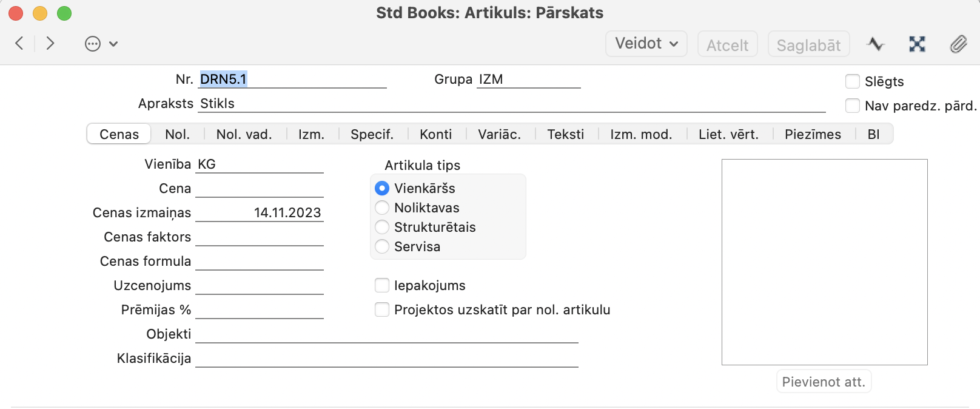Select the Servisa radio option
980x409 pixels.
pos(382,246)
